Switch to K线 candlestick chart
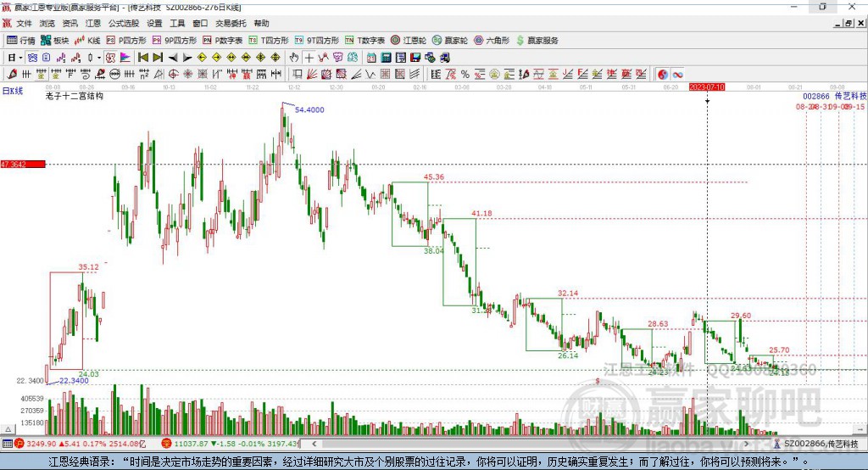Viewport: 868px width, 470px height. point(87,41)
